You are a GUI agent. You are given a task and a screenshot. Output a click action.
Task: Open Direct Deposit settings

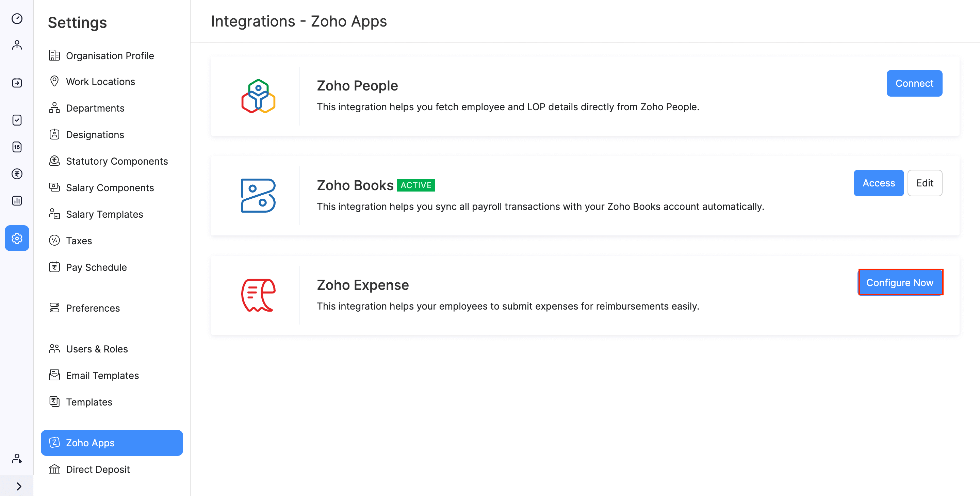tap(98, 469)
